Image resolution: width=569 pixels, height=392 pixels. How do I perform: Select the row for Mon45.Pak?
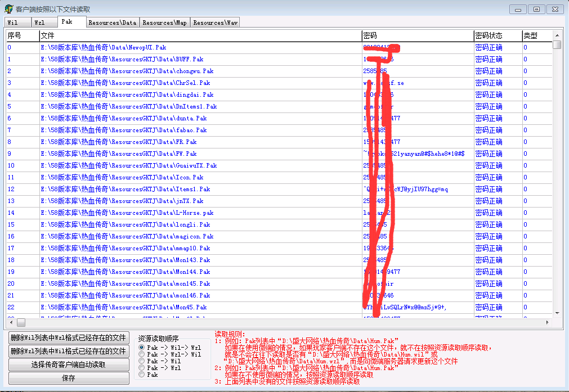279,307
